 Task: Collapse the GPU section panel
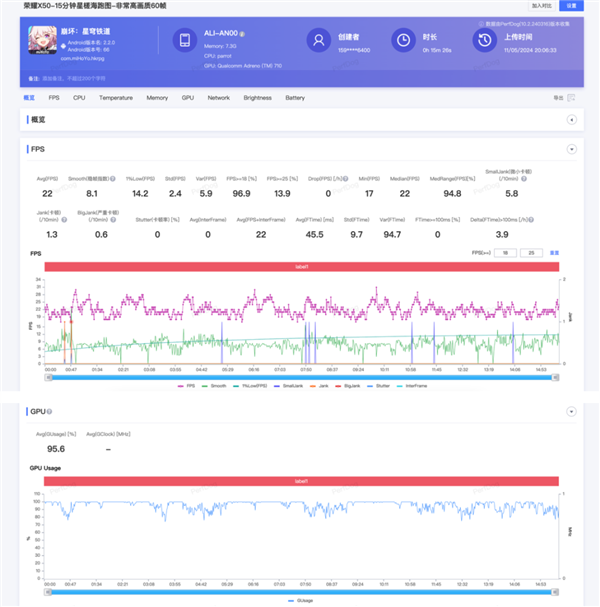click(571, 411)
